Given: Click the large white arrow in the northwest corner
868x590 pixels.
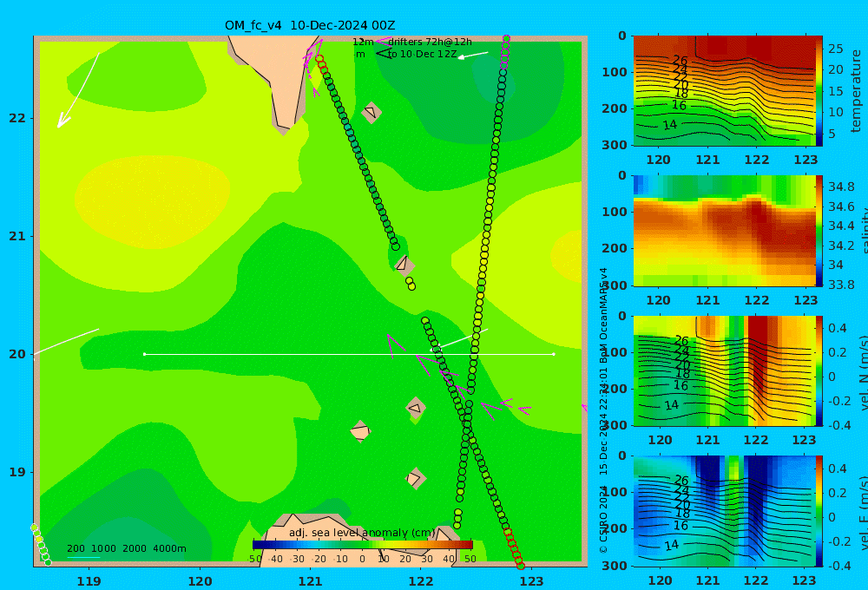Looking at the screenshot, I should 78,90.
